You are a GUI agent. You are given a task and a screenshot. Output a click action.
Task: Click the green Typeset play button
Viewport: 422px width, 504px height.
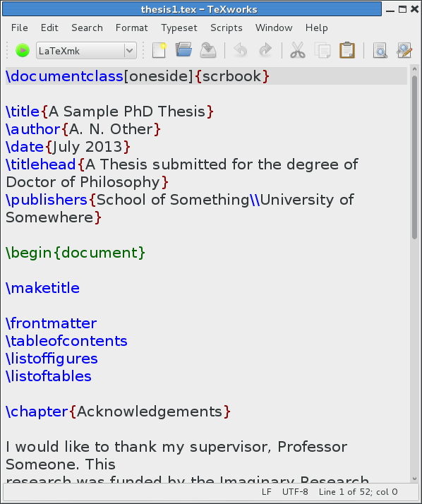(23, 50)
